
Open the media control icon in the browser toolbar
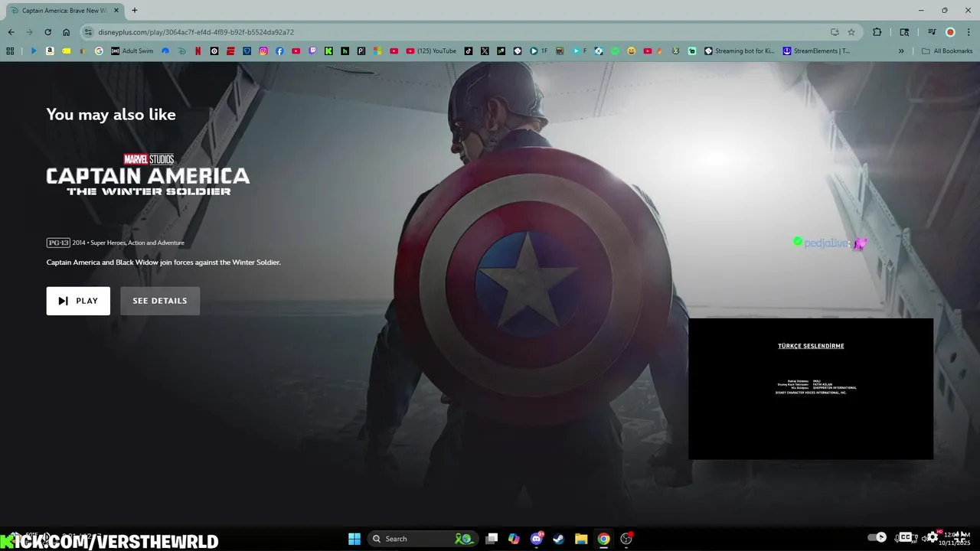point(932,32)
